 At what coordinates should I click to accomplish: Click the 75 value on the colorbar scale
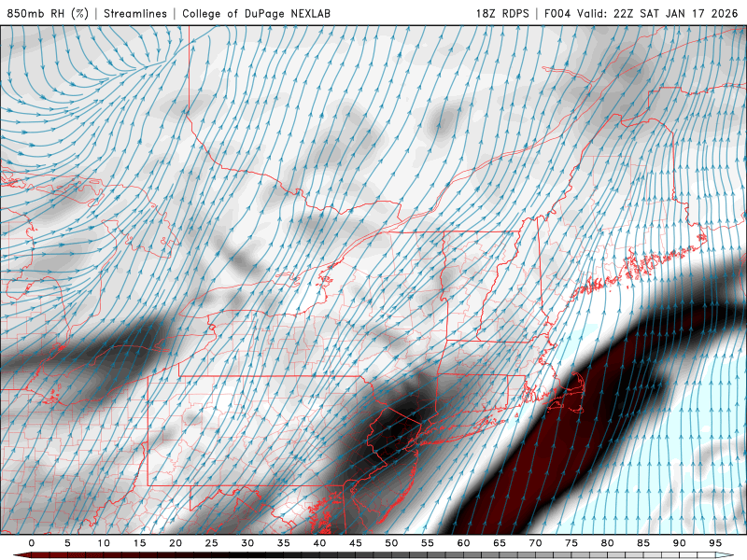(x=571, y=543)
